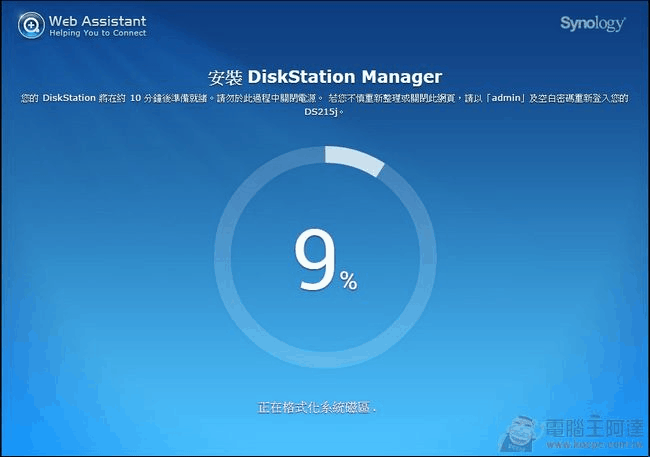Viewport: 650px width, 457px height.
Task: Click the Web Assistant magnifier logo icon
Action: click(31, 25)
